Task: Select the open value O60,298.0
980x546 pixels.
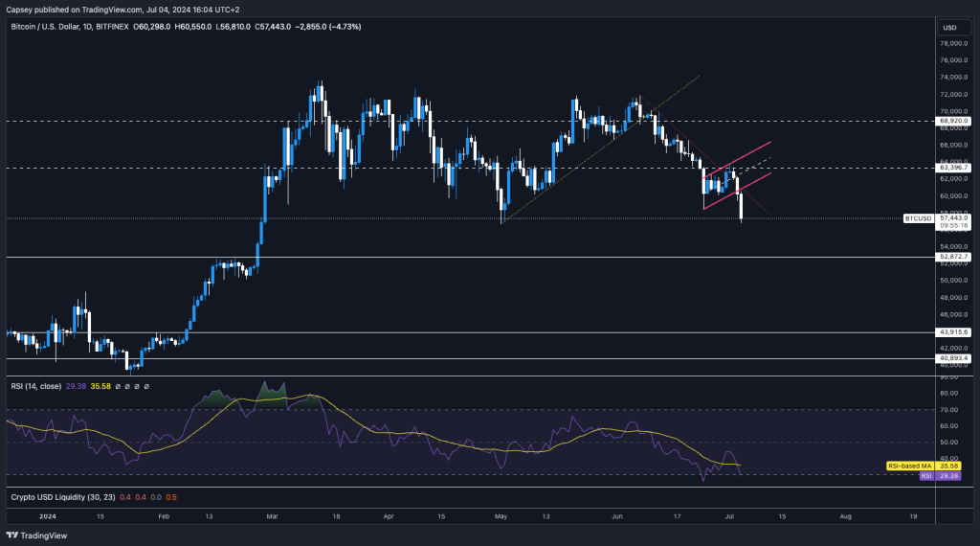Action: click(x=152, y=27)
